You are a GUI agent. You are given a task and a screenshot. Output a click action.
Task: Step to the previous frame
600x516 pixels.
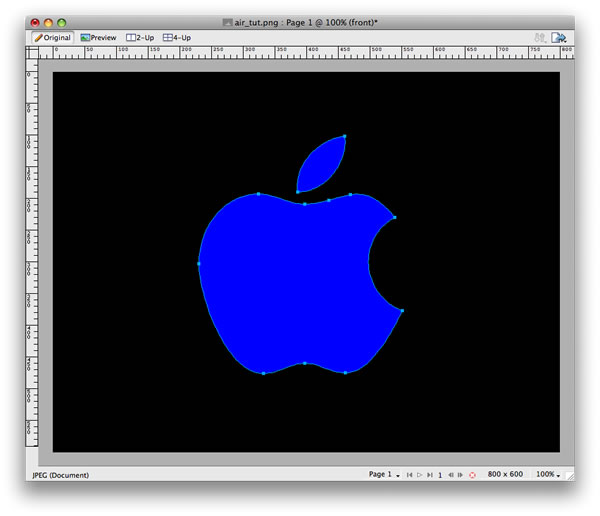(x=451, y=475)
